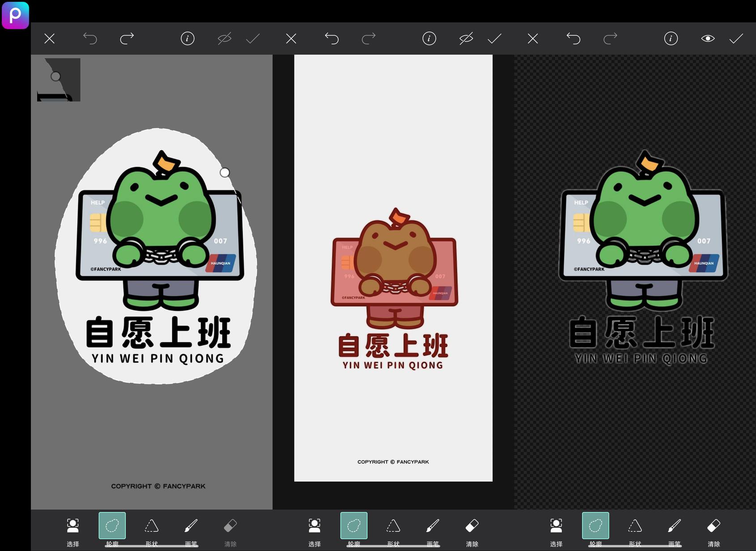This screenshot has width=756, height=551.
Task: Toggle crossed-out eye preview in middle panel
Action: 466,39
